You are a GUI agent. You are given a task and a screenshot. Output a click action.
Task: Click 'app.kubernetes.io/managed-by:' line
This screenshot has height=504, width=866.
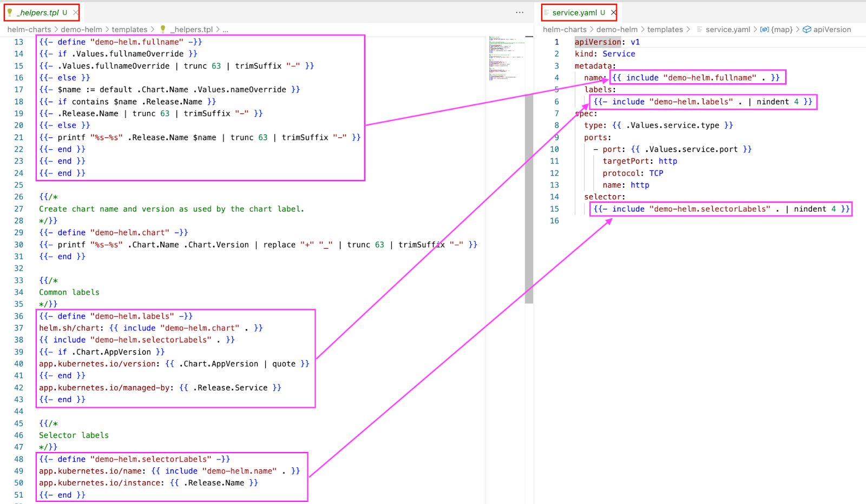tap(160, 388)
